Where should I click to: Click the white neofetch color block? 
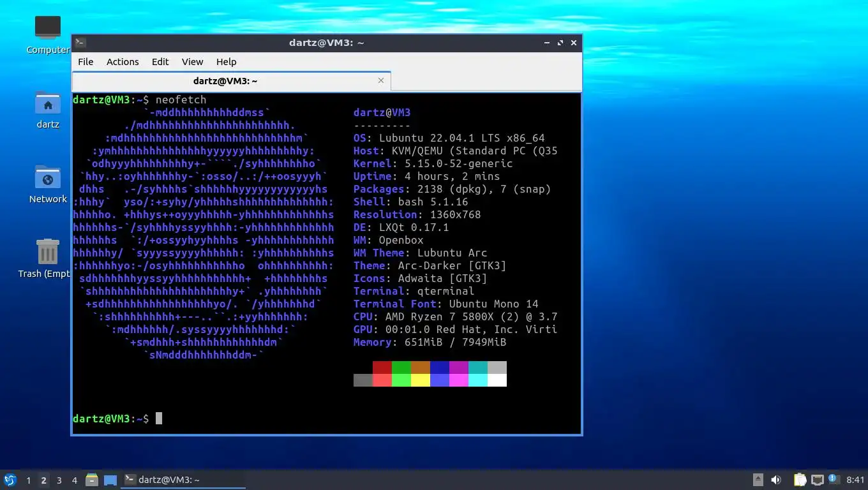[x=497, y=380]
